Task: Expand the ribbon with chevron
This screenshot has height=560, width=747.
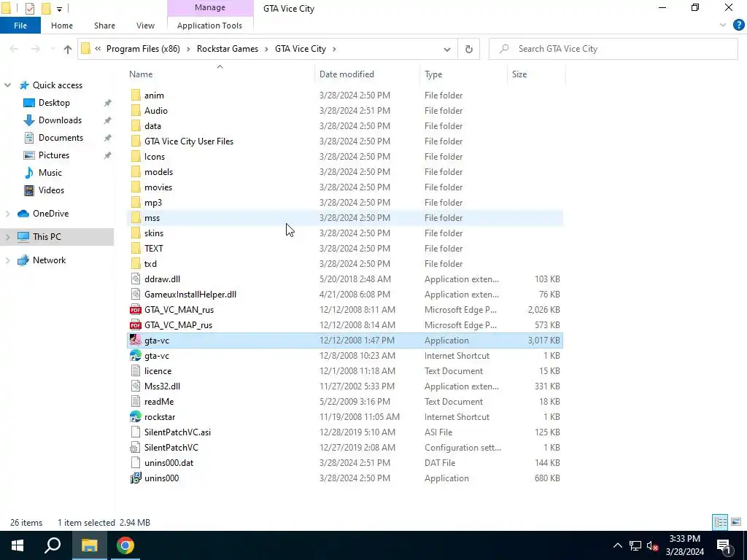Action: click(x=723, y=26)
